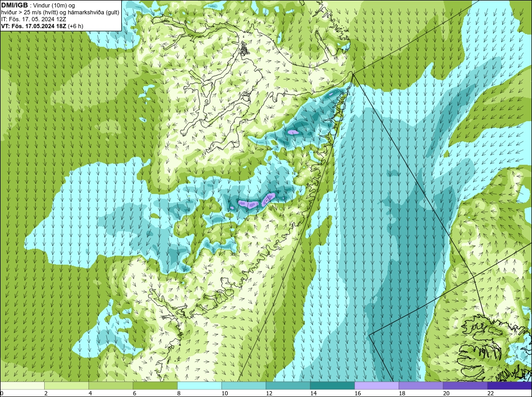This screenshot has width=532, height=397.
Task: Click the 4–6 m/s green legend swatch
Action: click(x=111, y=385)
